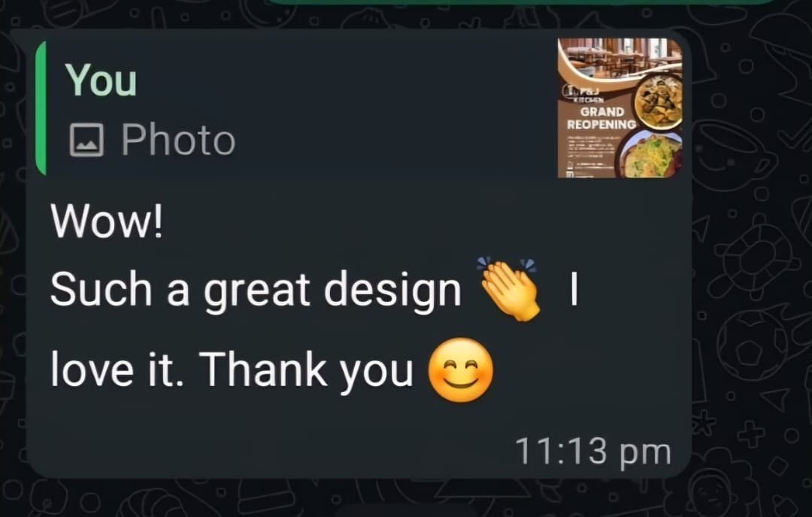
Task: Click the 11:13 pm timestamp
Action: [x=593, y=451]
